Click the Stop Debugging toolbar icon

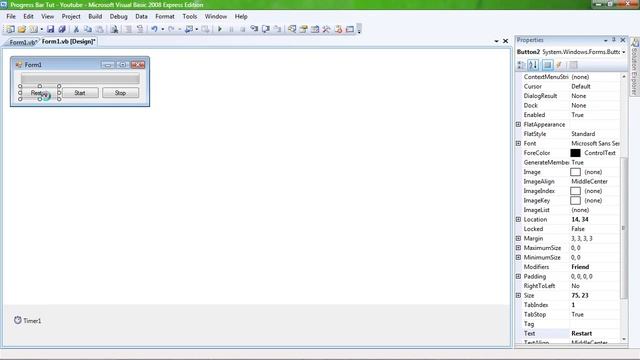tap(242, 29)
